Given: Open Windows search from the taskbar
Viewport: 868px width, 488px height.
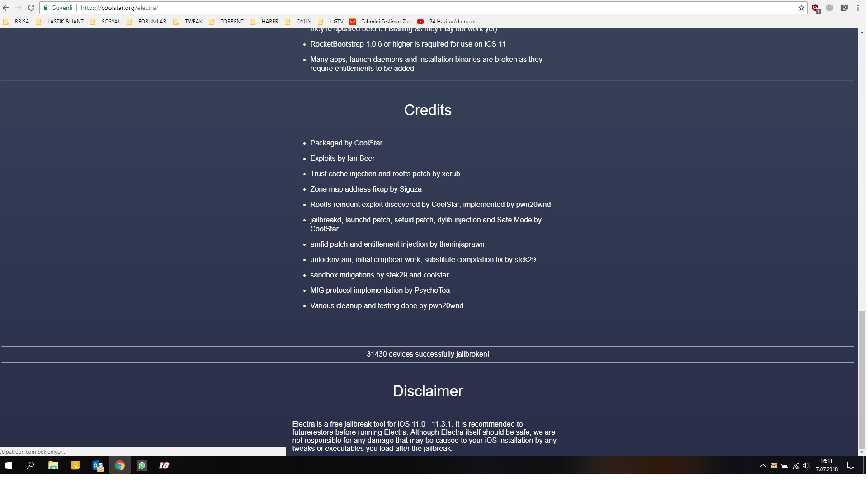Looking at the screenshot, I should tap(30, 465).
